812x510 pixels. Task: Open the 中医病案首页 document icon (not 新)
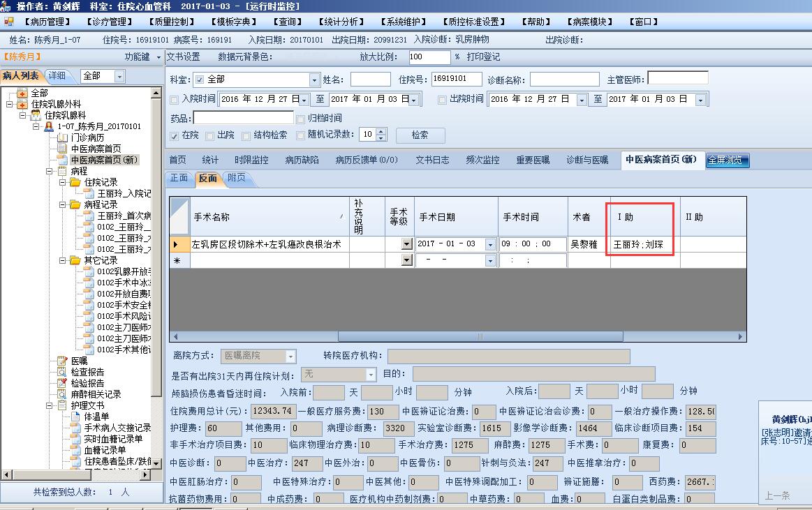62,149
